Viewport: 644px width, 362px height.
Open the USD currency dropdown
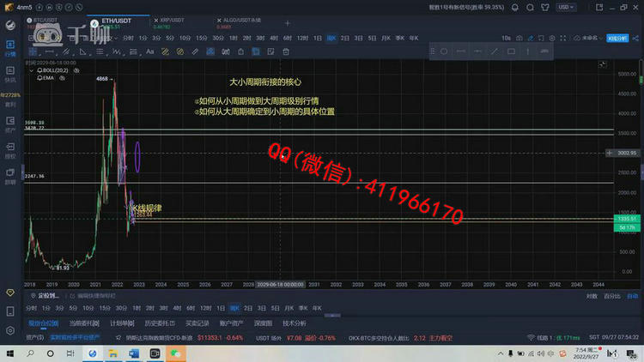click(566, 6)
